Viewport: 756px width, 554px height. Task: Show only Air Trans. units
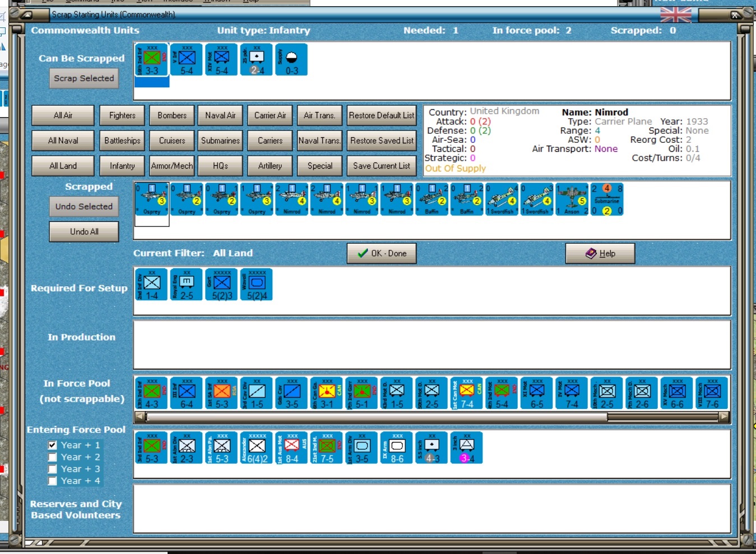[x=319, y=115]
